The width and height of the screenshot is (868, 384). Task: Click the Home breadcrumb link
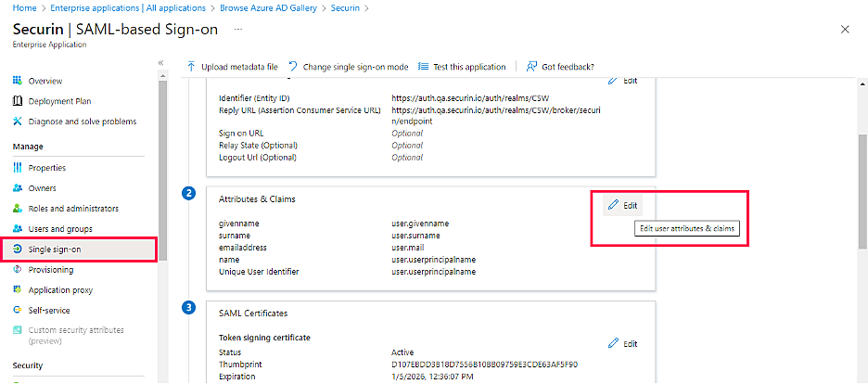click(x=22, y=8)
